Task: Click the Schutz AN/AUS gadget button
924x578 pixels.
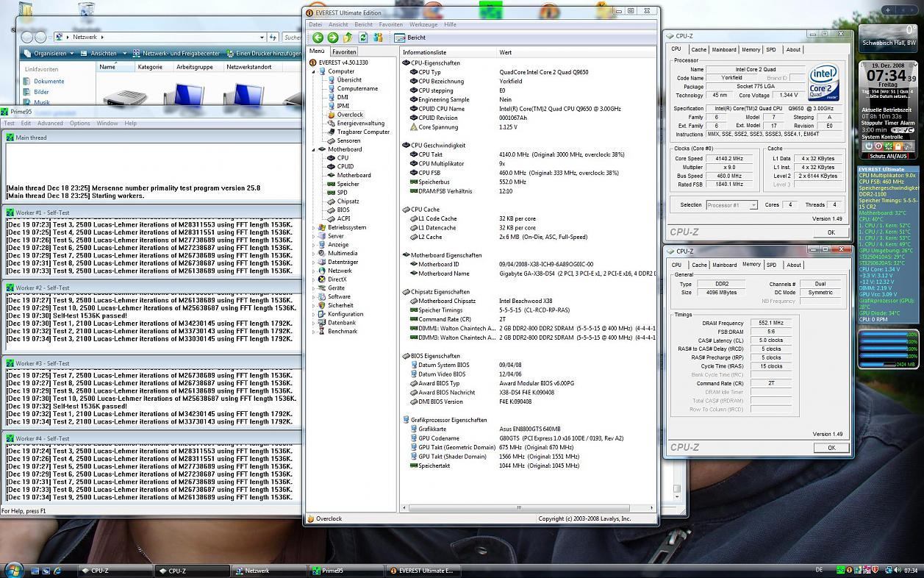Action: click(888, 156)
